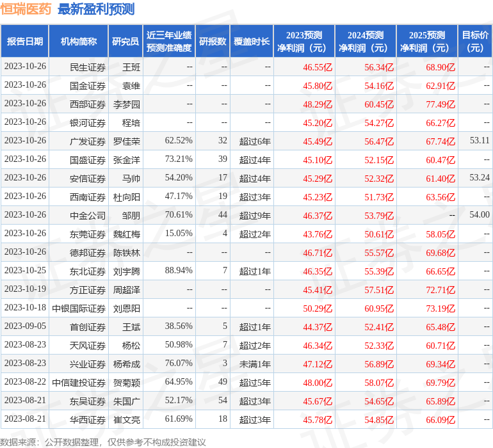Select the 2025预测净利润 column header
The width and height of the screenshot is (493, 448).
(427, 41)
